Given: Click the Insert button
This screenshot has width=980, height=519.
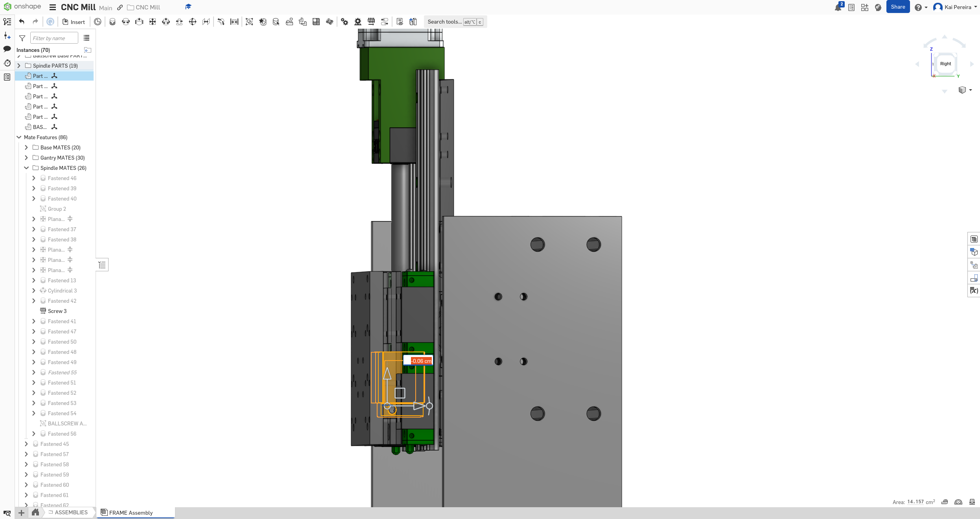Looking at the screenshot, I should pos(74,22).
